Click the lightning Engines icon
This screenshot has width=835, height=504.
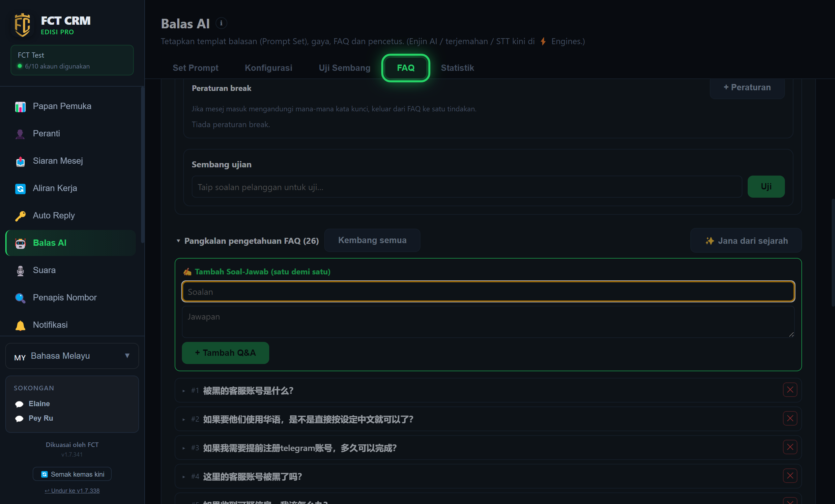(x=543, y=41)
